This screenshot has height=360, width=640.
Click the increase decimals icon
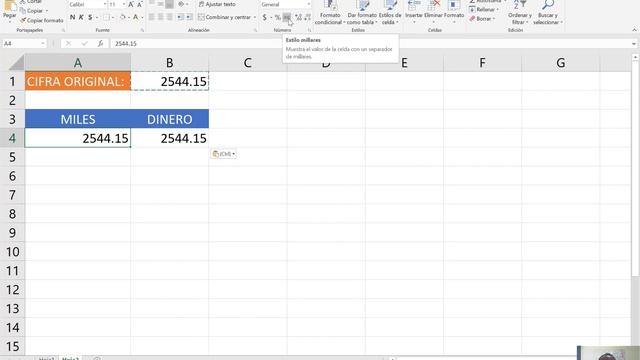coord(298,17)
